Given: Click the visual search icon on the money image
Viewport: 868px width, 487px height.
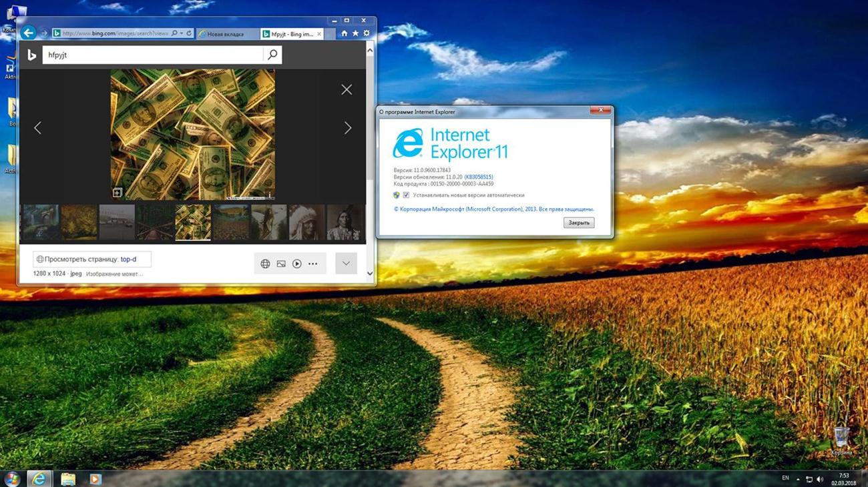Looking at the screenshot, I should point(118,192).
